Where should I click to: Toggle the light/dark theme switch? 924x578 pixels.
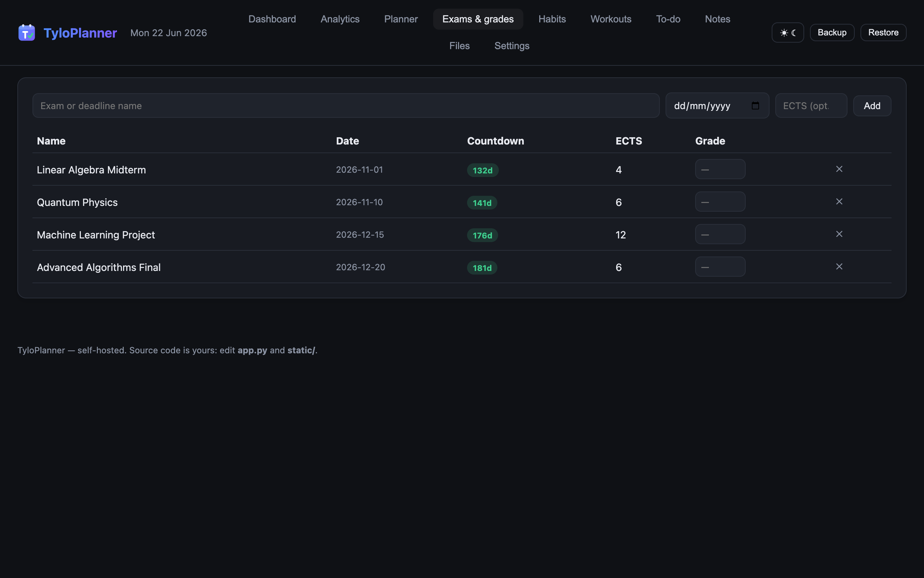click(788, 33)
